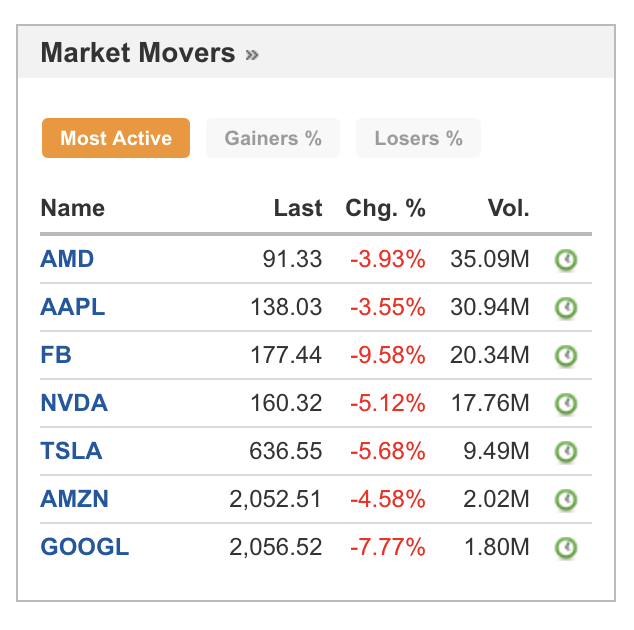Switch to the Losers % tab
The width and height of the screenshot is (634, 630).
(x=418, y=138)
